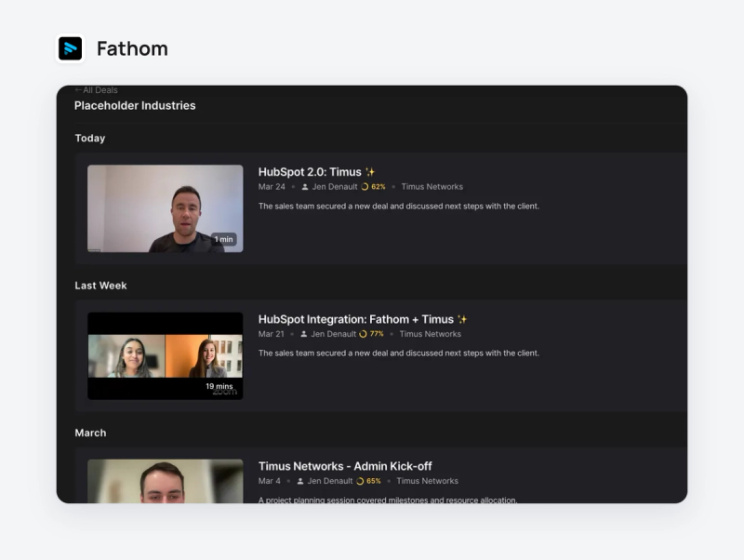Image resolution: width=744 pixels, height=560 pixels.
Task: Open Timus Networks - Admin Kick-off call
Action: 345,466
